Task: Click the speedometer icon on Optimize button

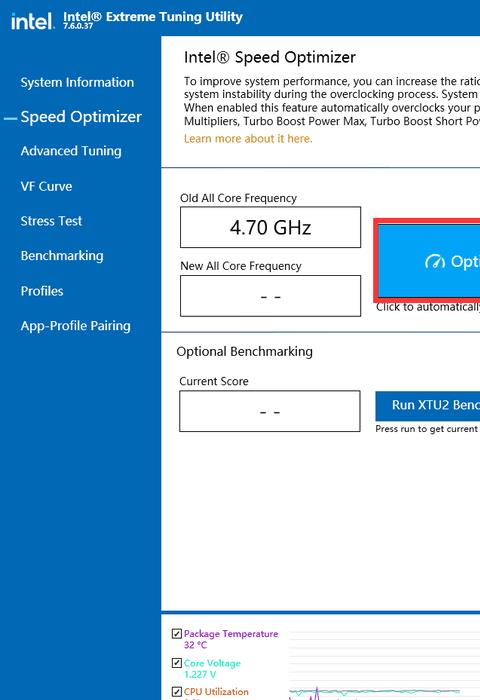Action: pyautogui.click(x=434, y=262)
